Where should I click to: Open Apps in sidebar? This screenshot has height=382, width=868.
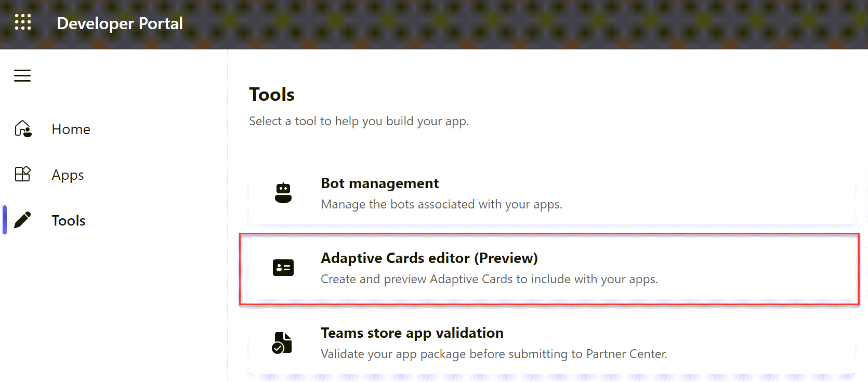coord(68,175)
